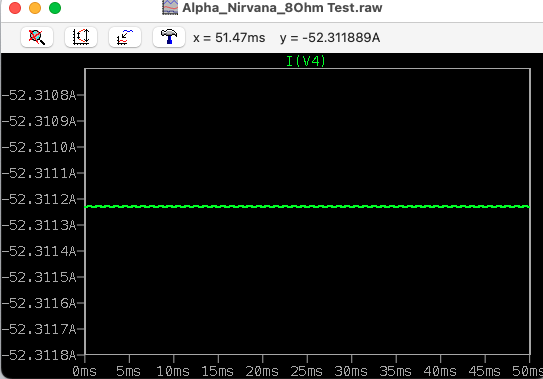The width and height of the screenshot is (543, 379).
Task: Close the waveform window with red button
Action: pos(15,8)
